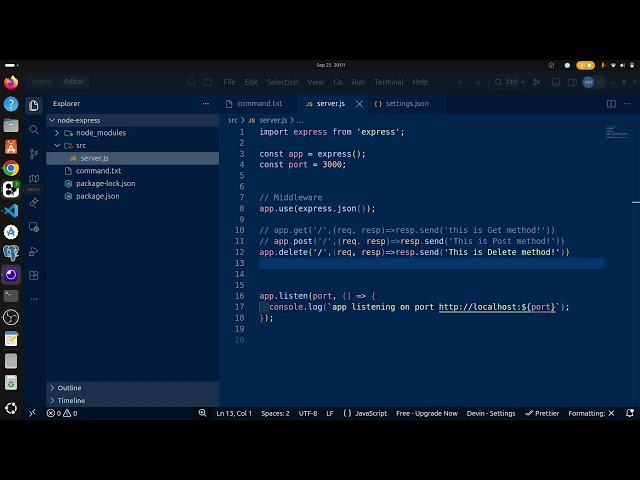Go forward with the right arrow
The height and width of the screenshot is (480, 640).
coord(477,82)
